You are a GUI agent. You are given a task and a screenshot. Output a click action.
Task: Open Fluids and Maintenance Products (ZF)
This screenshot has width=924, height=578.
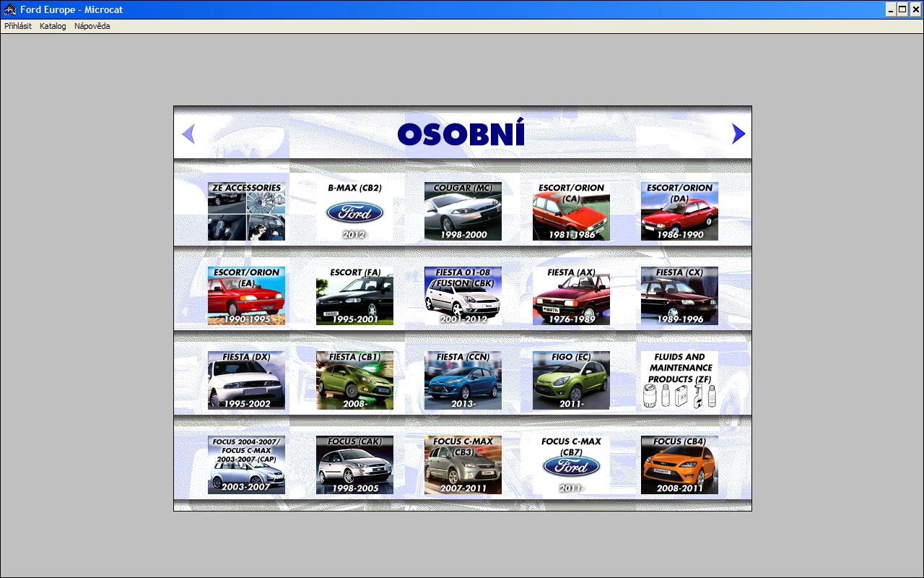click(679, 380)
